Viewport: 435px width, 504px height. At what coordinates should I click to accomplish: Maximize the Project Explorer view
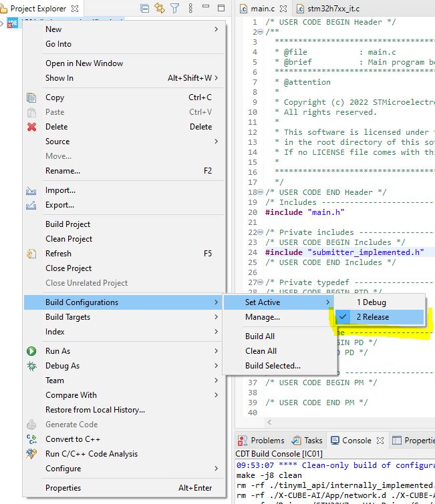[x=221, y=8]
